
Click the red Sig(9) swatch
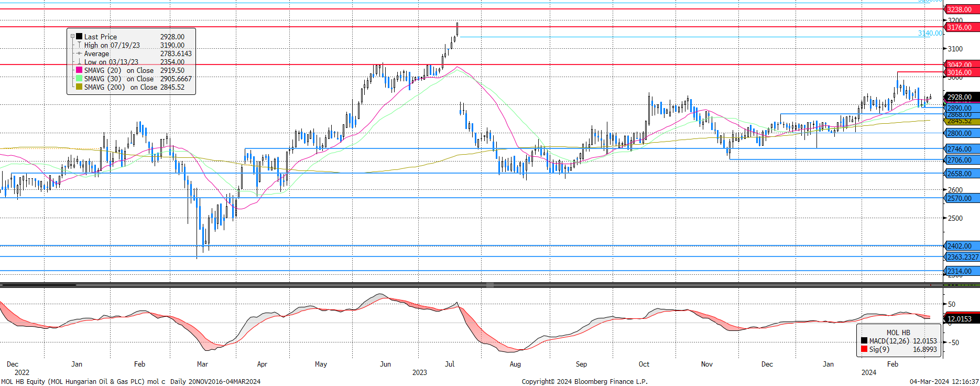pos(864,349)
